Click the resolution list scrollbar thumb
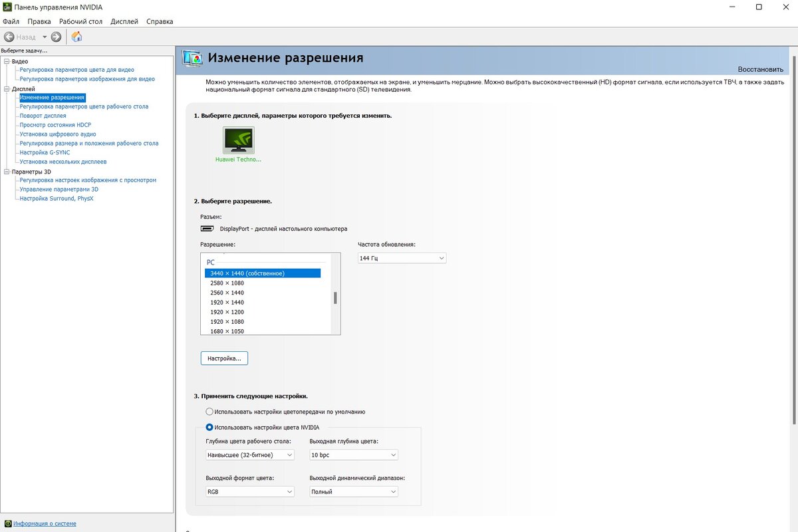 pyautogui.click(x=335, y=297)
